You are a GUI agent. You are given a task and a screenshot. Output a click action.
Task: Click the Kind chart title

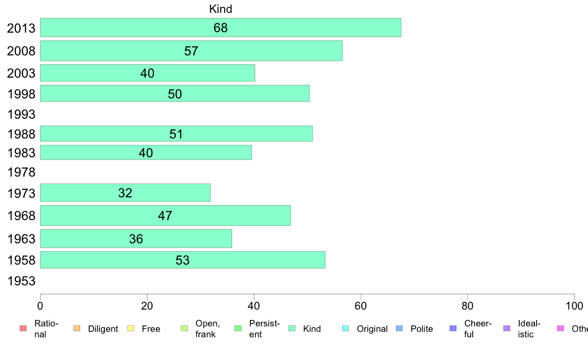click(x=221, y=8)
